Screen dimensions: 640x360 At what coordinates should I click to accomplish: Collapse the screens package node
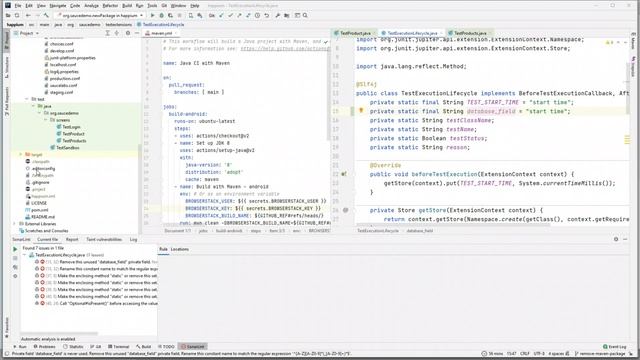46,120
